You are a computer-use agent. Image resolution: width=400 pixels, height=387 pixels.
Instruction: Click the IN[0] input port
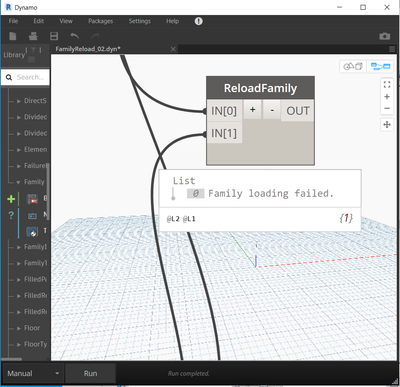click(224, 111)
